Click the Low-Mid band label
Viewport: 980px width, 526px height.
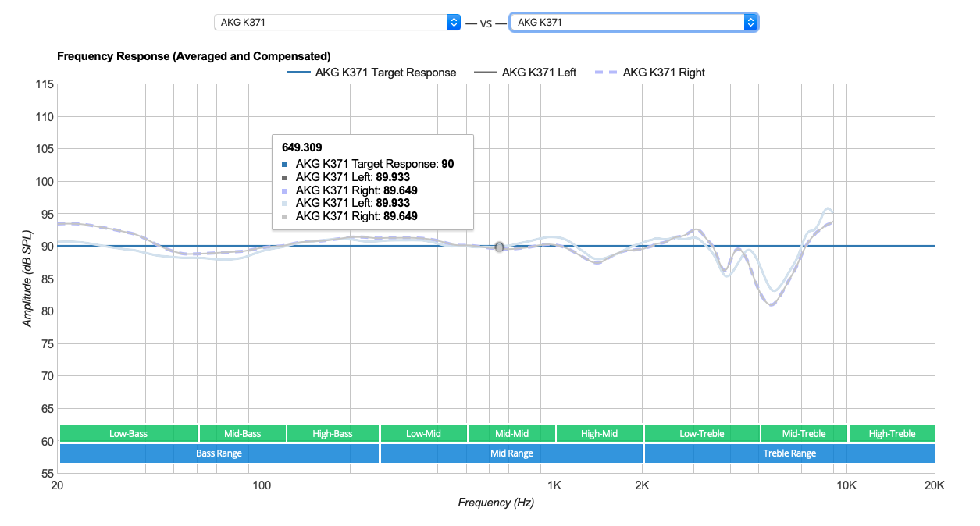point(424,433)
